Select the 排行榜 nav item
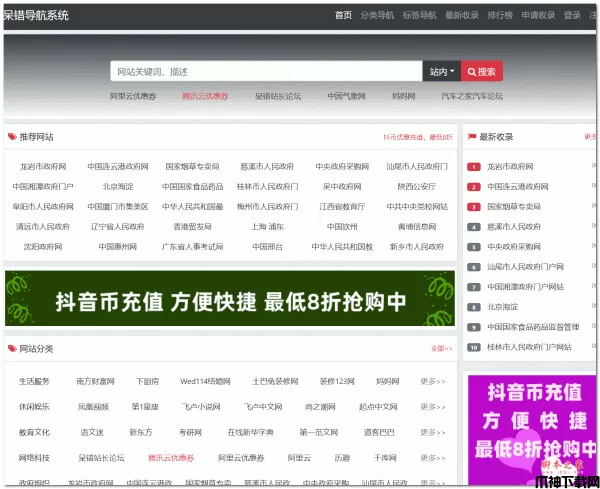This screenshot has height=489, width=600. click(x=500, y=15)
